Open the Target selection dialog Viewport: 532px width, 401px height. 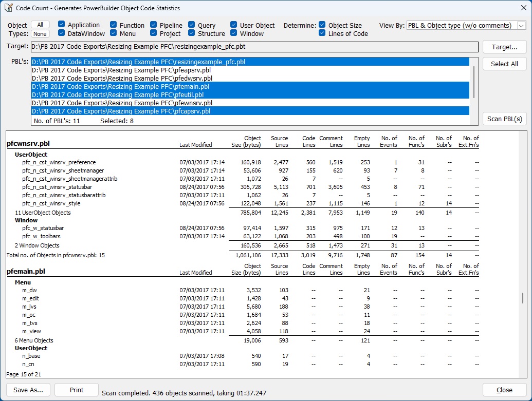(503, 47)
